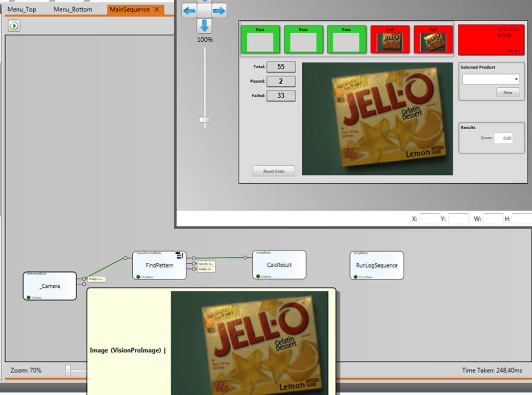Select the RunLogSequence script block

click(x=377, y=265)
